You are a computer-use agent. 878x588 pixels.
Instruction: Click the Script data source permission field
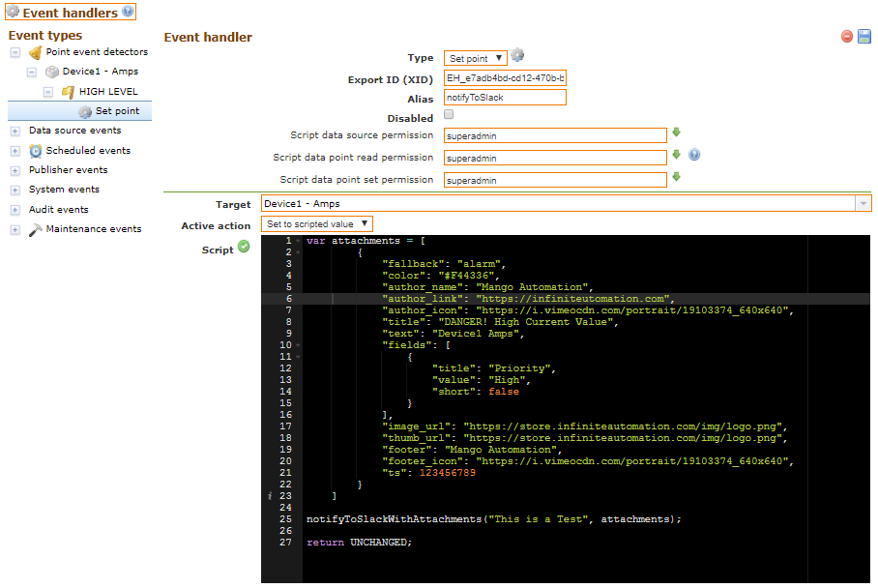click(x=555, y=135)
